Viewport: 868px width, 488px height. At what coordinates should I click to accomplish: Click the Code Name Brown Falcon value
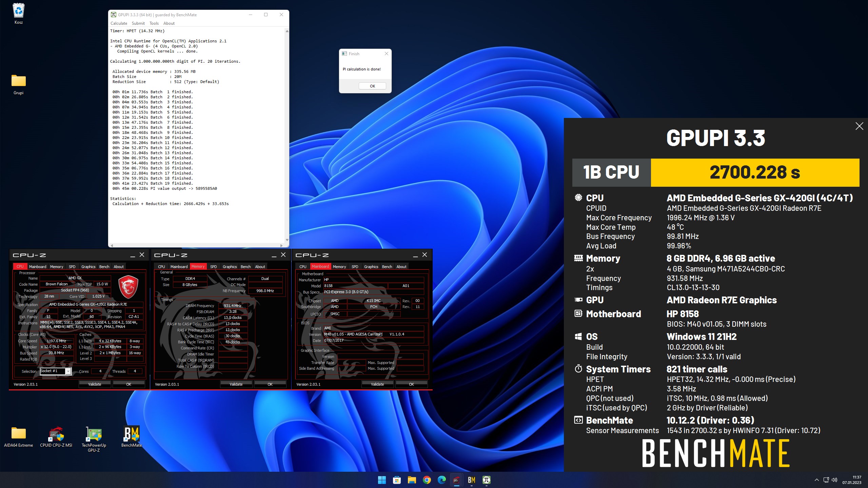57,284
